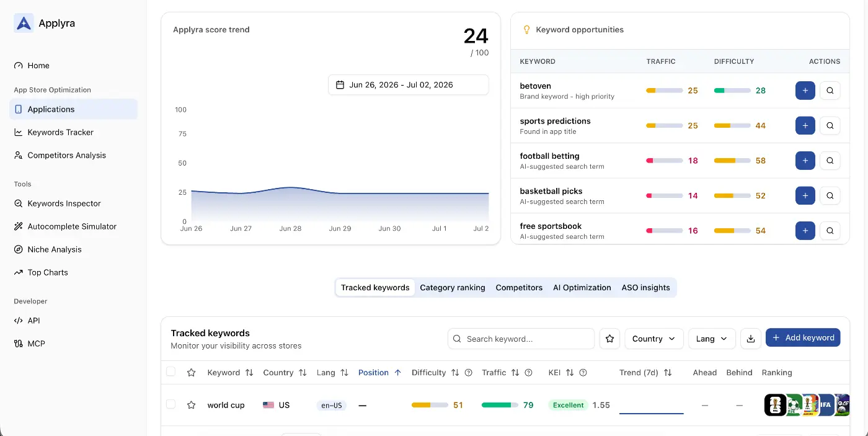Star the world cup keyword
The image size is (868, 436).
click(192, 405)
